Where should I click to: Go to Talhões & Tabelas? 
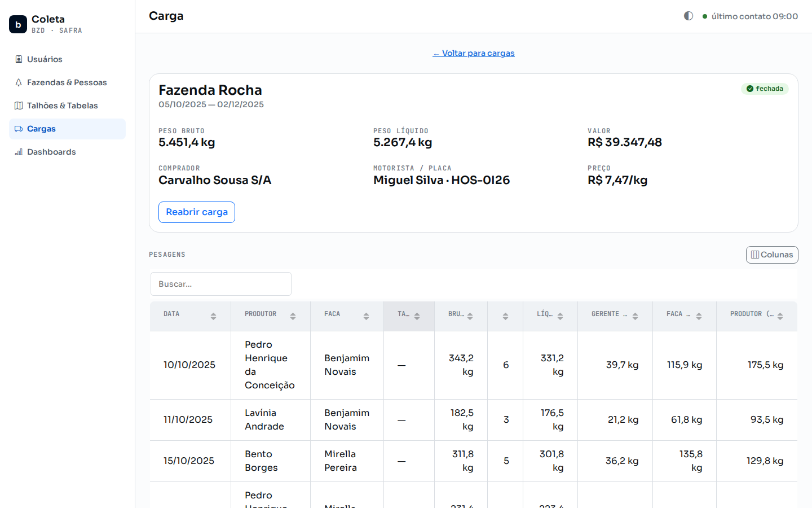point(67,106)
